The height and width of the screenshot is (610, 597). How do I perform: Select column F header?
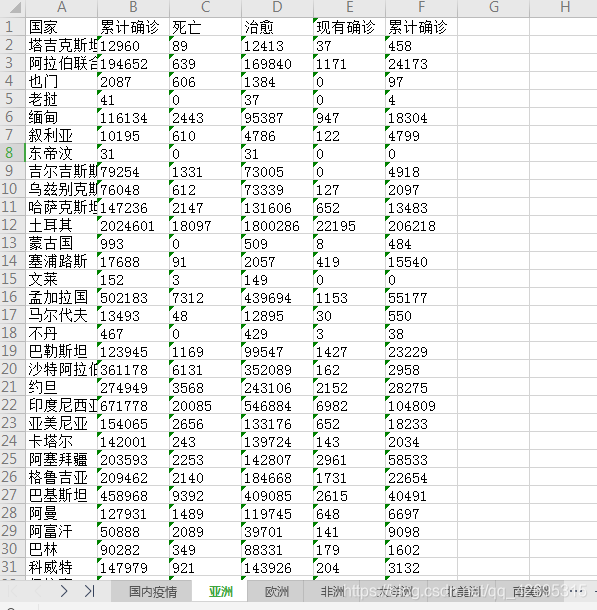(x=421, y=7)
